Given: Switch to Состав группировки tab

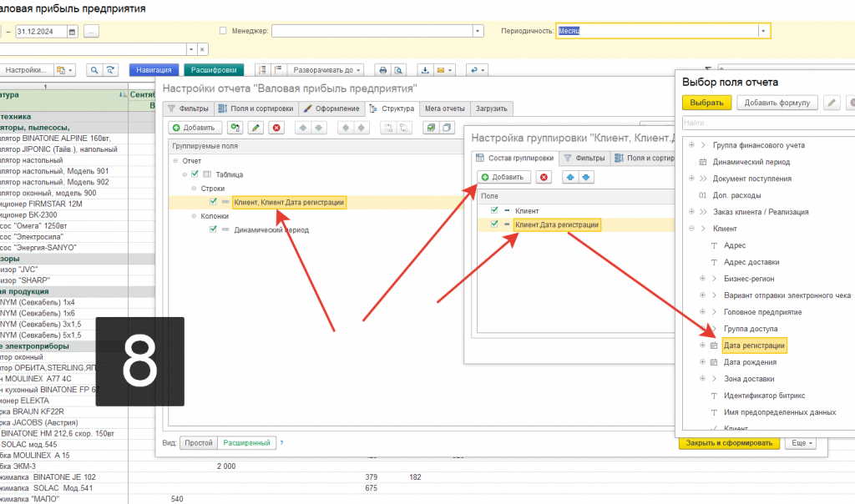Looking at the screenshot, I should [515, 158].
